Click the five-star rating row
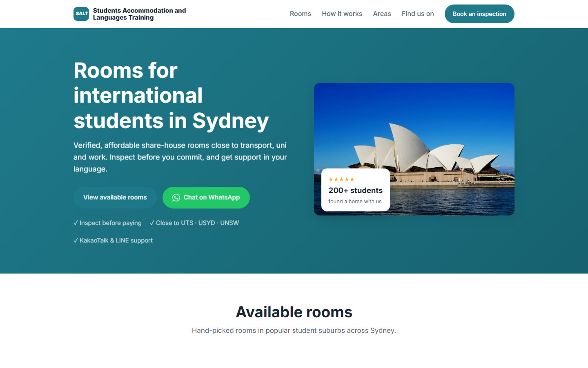 341,179
